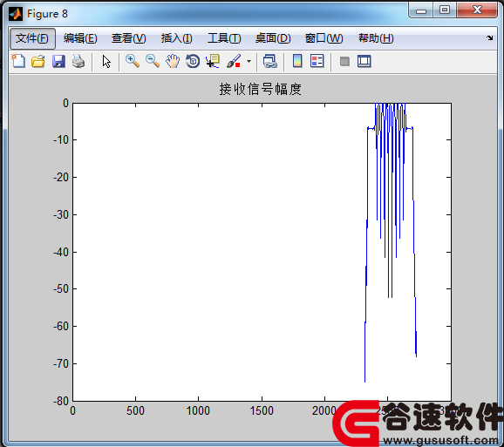
Task: Click the Show Plot Tools button
Action: pos(364,61)
